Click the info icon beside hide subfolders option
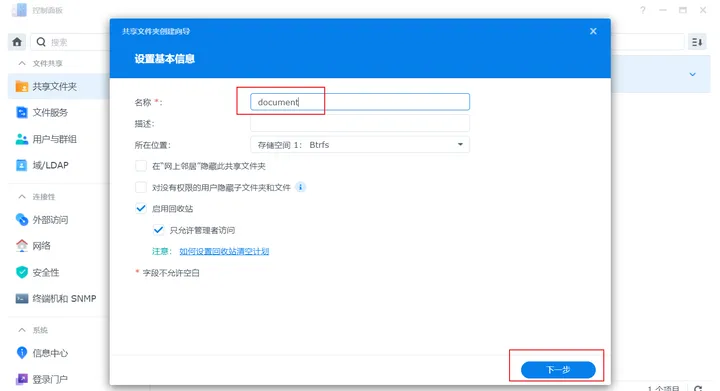Viewport: 720px width, 391px height. [300, 187]
